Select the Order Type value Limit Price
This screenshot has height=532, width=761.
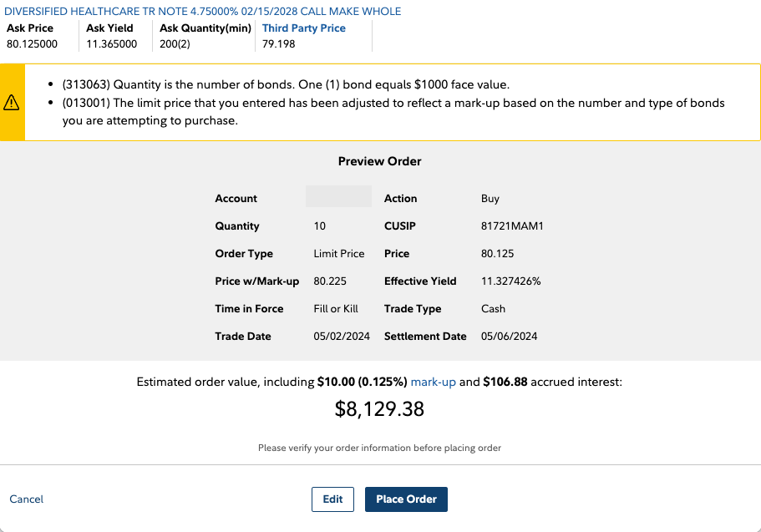pos(339,253)
